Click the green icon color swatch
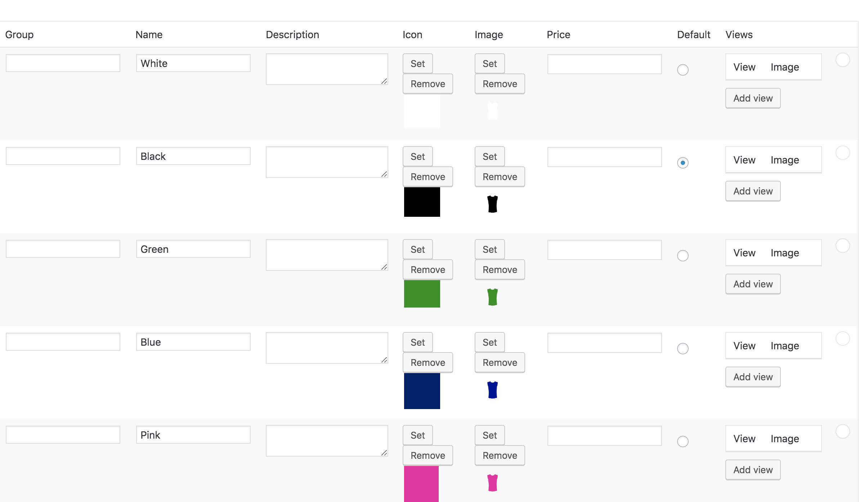This screenshot has height=502, width=868. [x=422, y=294]
